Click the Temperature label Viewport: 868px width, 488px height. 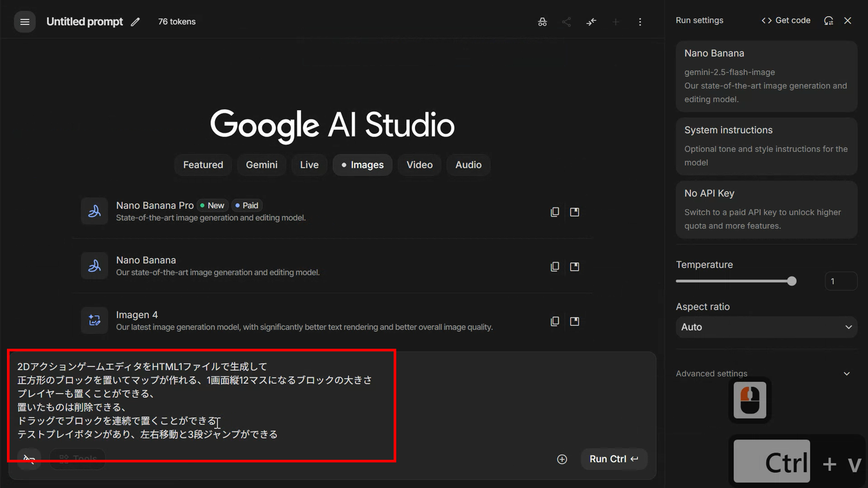(704, 265)
